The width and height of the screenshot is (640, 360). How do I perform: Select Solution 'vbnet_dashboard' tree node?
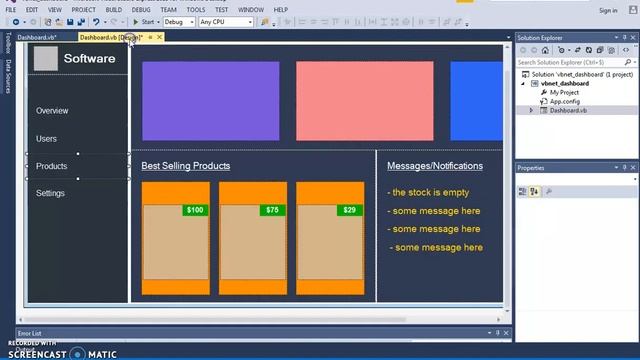pyautogui.click(x=578, y=74)
